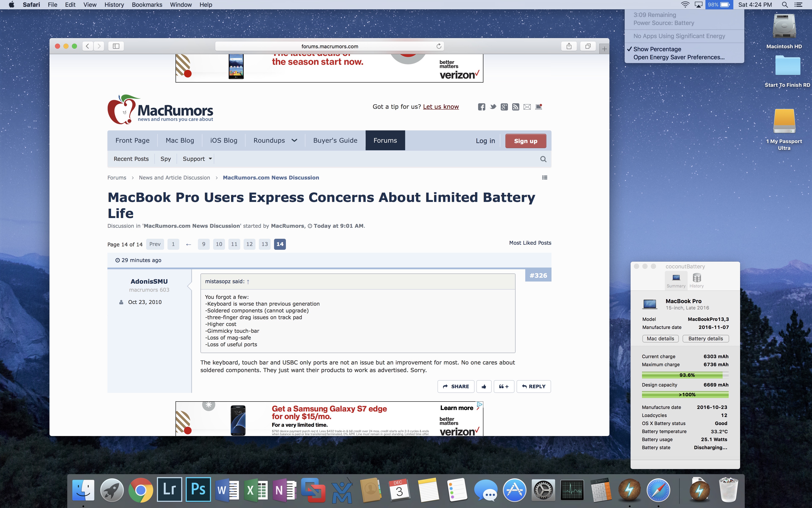Launch Lightroom from the Dock

[x=169, y=490]
